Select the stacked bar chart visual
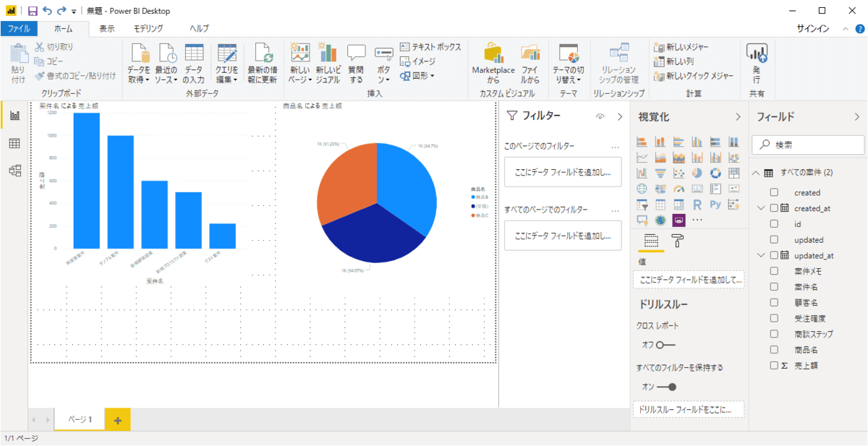 (x=642, y=141)
